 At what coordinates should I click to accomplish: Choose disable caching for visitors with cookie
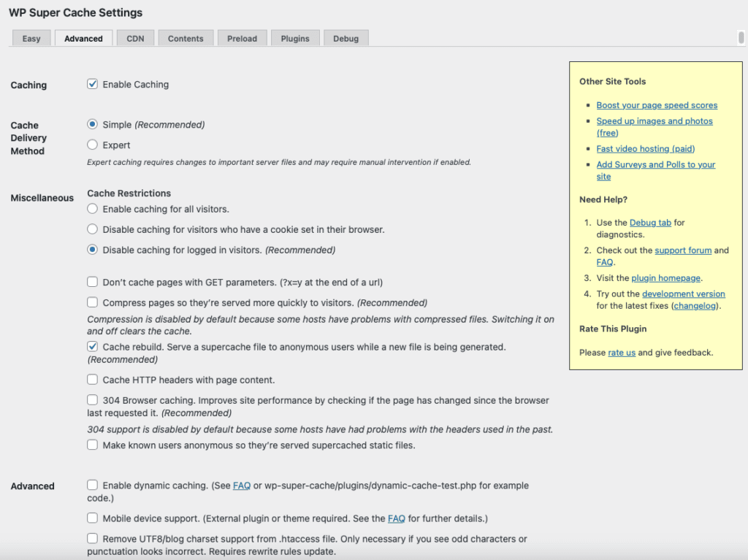[x=93, y=230]
